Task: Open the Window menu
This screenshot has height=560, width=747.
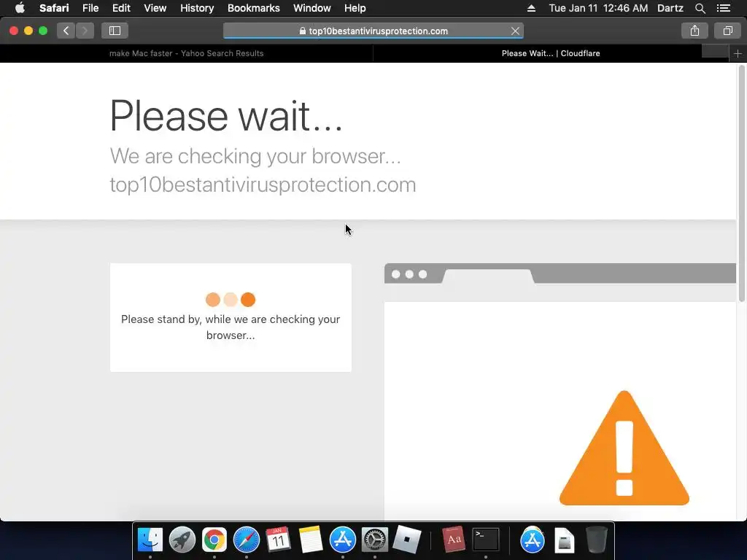Action: [312, 8]
